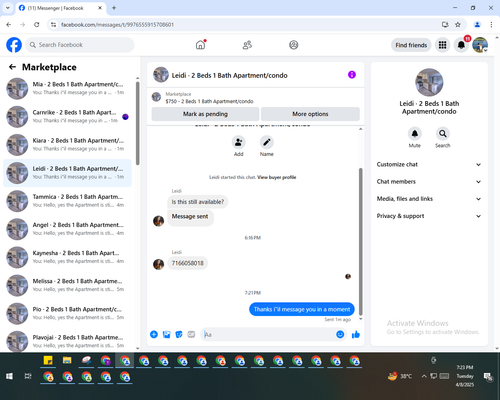Screen dimensions: 500x400
Task: Click the Name edit pencil icon
Action: tap(267, 143)
